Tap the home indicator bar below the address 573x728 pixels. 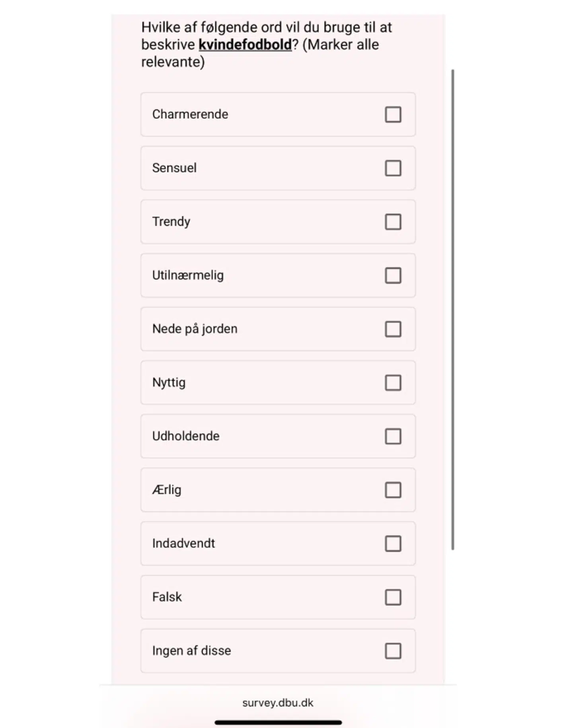tap(278, 722)
